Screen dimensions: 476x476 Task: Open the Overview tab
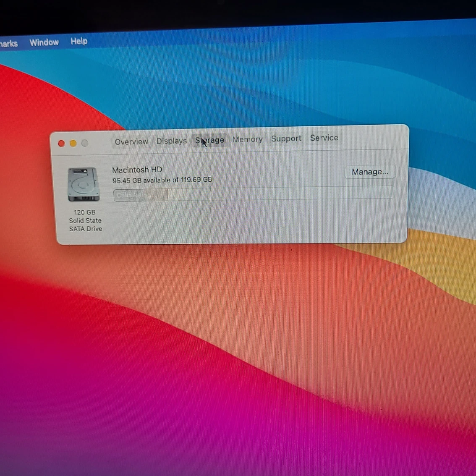click(x=131, y=142)
